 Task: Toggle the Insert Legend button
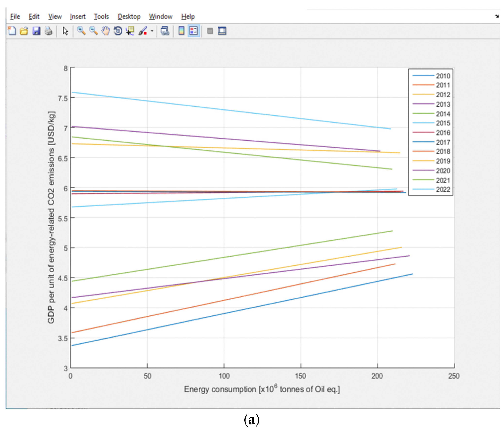point(194,31)
